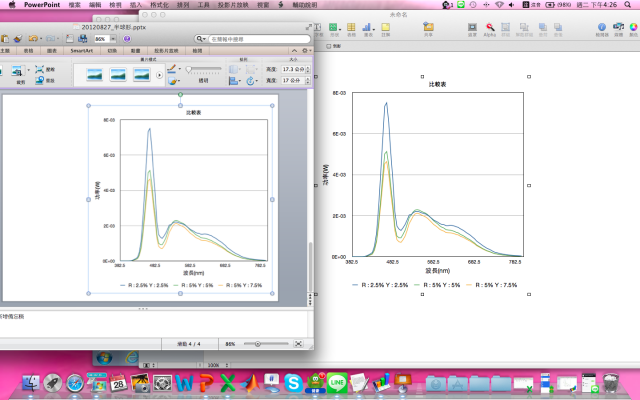Open the Undo history dropdown arrow
Image resolution: width=640 pixels, height=400 pixels.
[41, 39]
